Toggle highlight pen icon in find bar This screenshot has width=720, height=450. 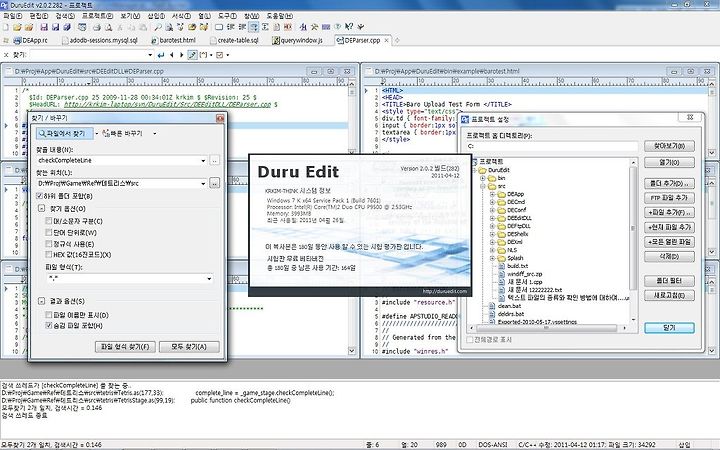(x=192, y=55)
